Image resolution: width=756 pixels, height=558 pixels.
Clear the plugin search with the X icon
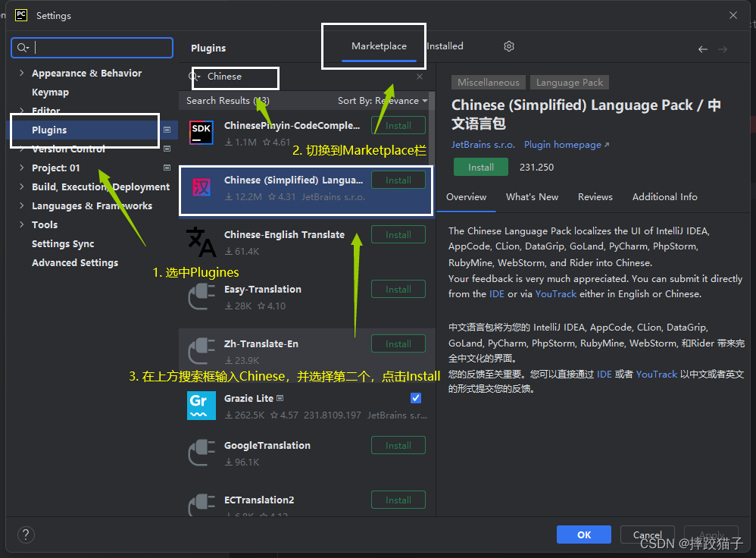tap(420, 77)
